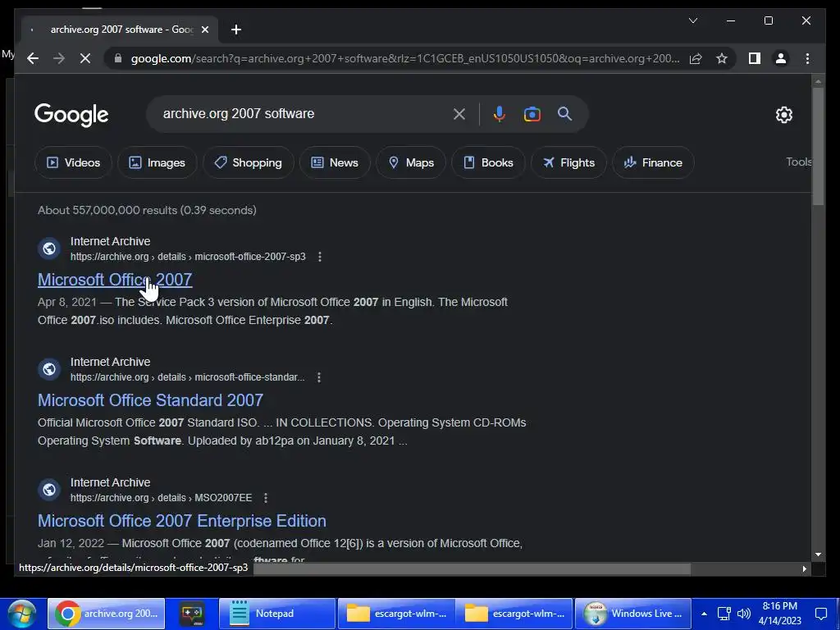840x630 pixels.
Task: Open the Chrome side panel icon
Action: pos(755,58)
